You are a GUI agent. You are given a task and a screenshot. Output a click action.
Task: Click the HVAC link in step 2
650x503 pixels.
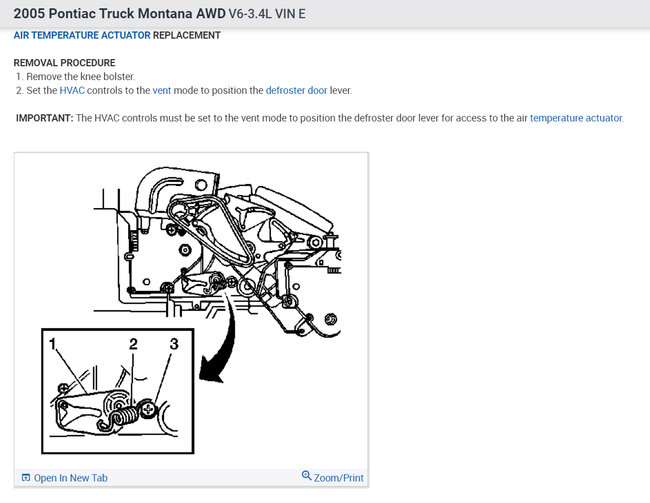72,90
